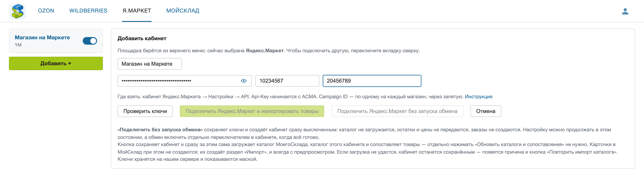The width and height of the screenshot is (644, 184).
Task: Open the Инструкция link
Action: click(479, 97)
